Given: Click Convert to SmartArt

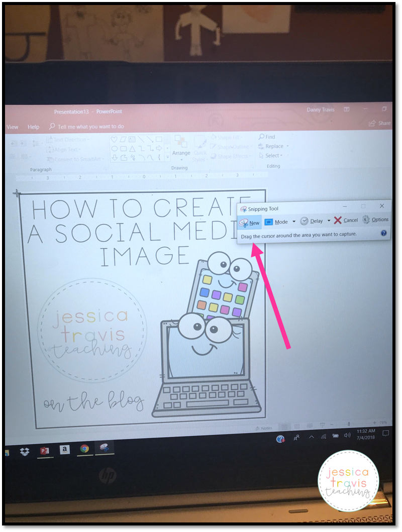Looking at the screenshot, I should [x=75, y=159].
